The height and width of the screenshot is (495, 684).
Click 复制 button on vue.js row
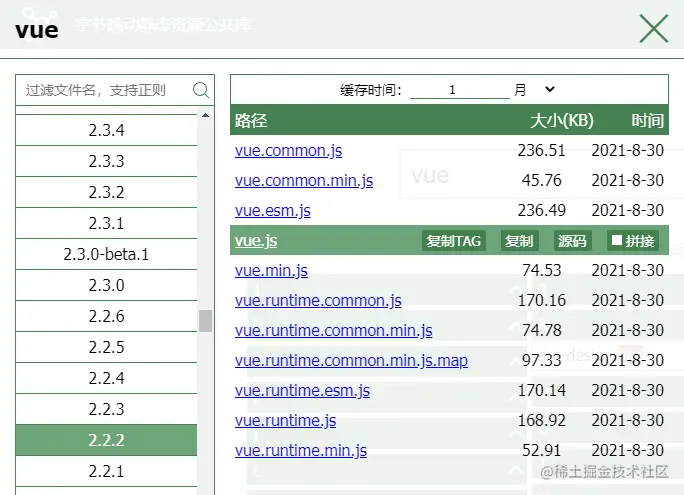(x=519, y=241)
